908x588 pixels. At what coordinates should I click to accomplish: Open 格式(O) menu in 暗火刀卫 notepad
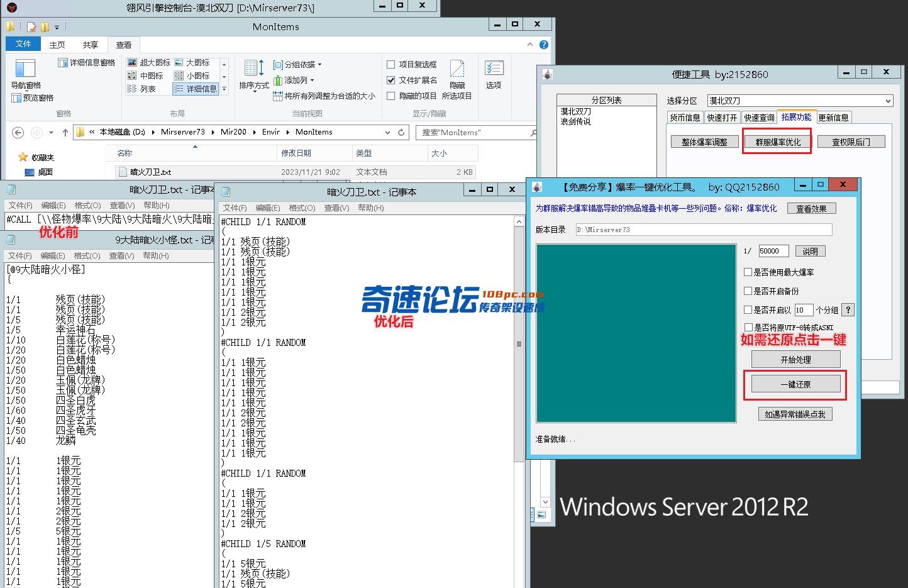click(301, 208)
